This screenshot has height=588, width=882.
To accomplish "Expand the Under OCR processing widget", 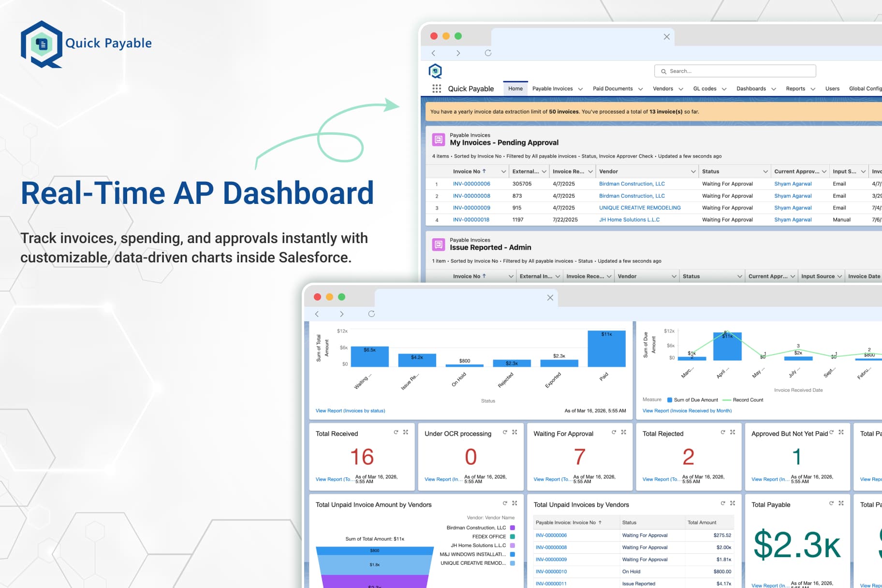I will click(514, 432).
